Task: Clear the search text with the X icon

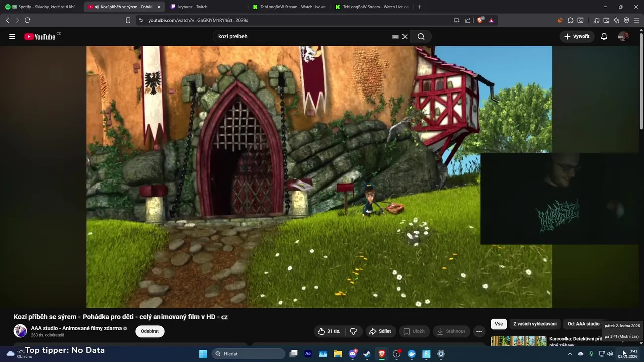Action: [405, 36]
